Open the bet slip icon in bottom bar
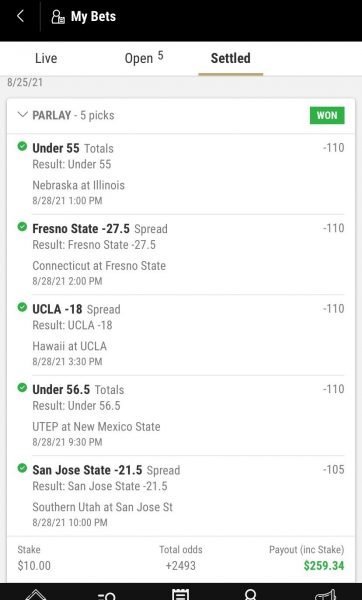362x600 pixels. (181, 594)
